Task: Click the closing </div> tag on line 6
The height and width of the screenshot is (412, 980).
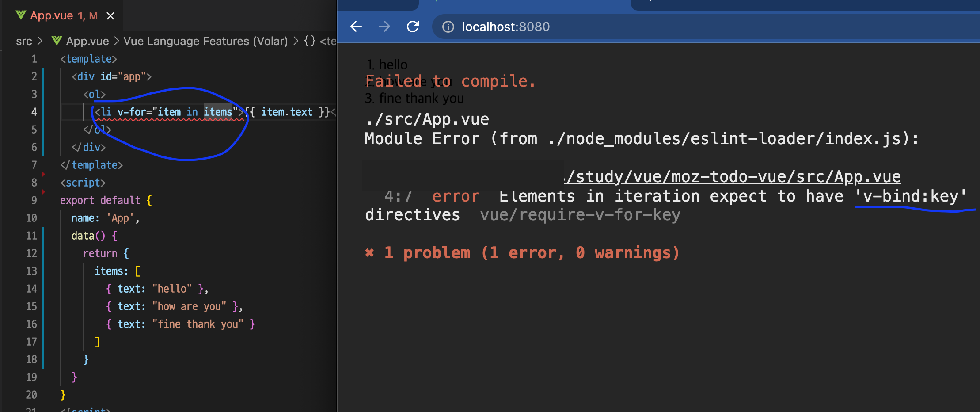Action: (x=89, y=147)
